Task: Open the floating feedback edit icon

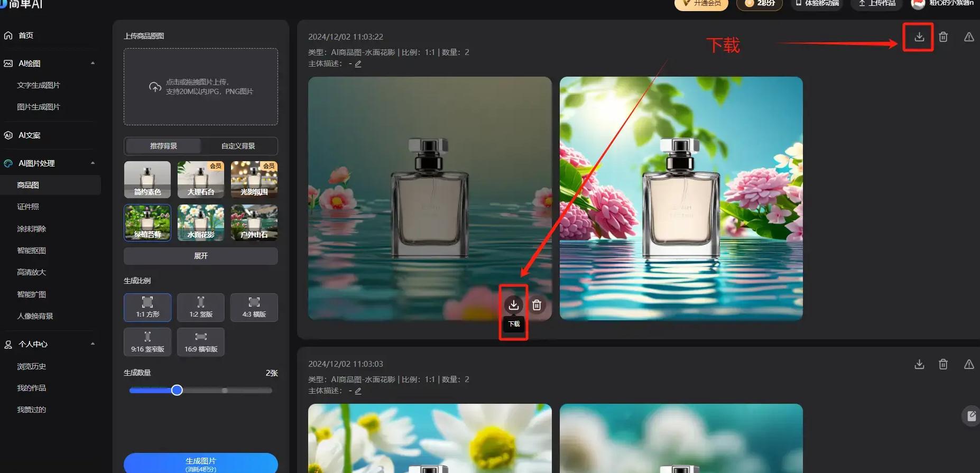Action: [x=971, y=416]
